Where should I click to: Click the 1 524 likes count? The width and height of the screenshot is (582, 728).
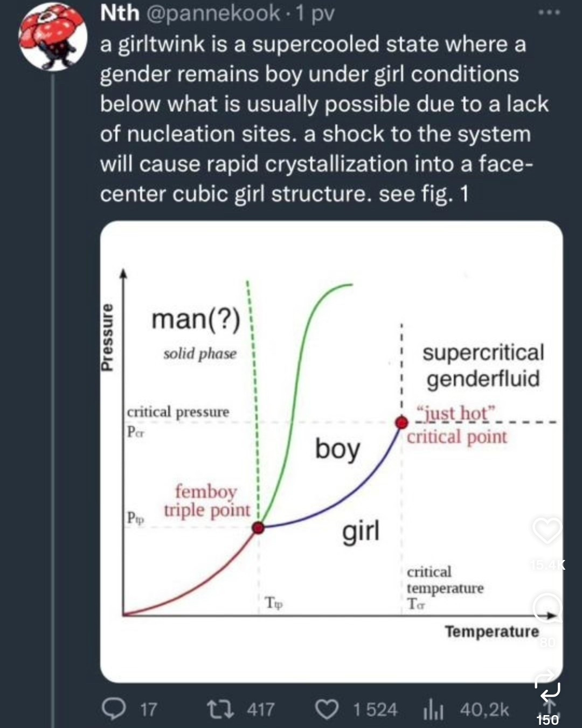375,709
